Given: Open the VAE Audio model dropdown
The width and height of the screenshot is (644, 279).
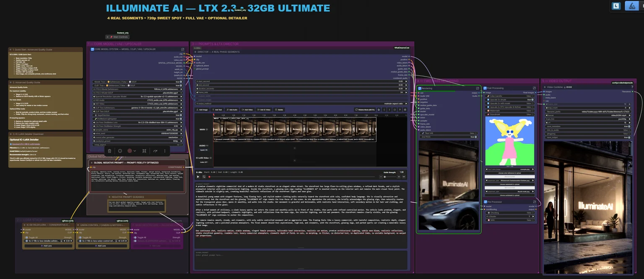Looking at the screenshot, I should [138, 100].
